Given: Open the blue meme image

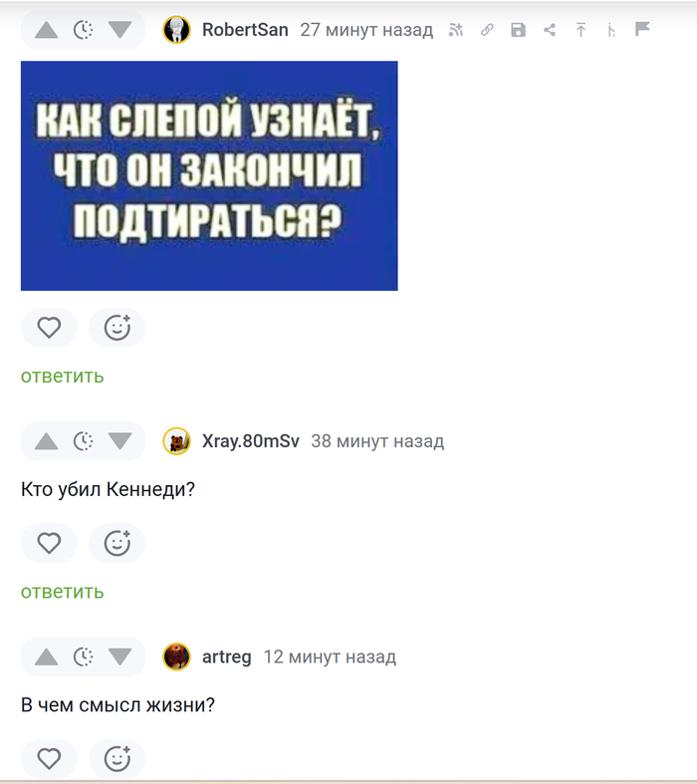Looking at the screenshot, I should point(209,175).
